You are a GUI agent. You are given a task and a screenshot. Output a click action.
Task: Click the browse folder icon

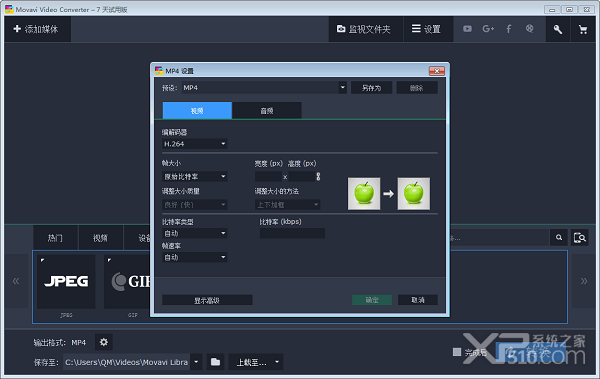pos(215,362)
